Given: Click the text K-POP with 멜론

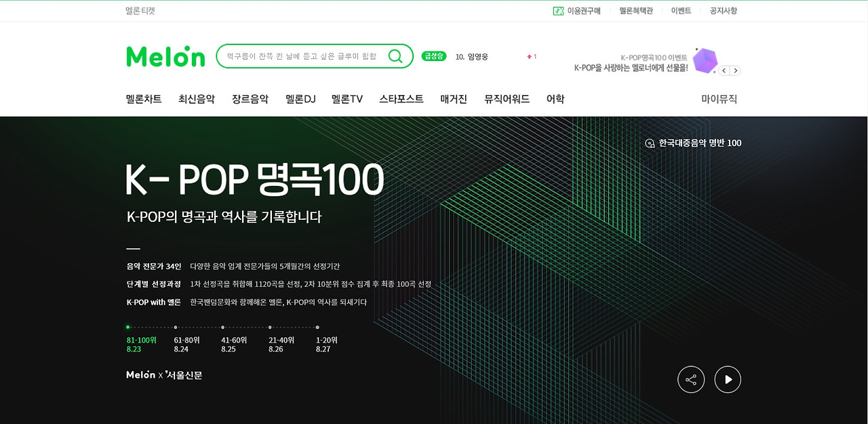Looking at the screenshot, I should coord(154,302).
